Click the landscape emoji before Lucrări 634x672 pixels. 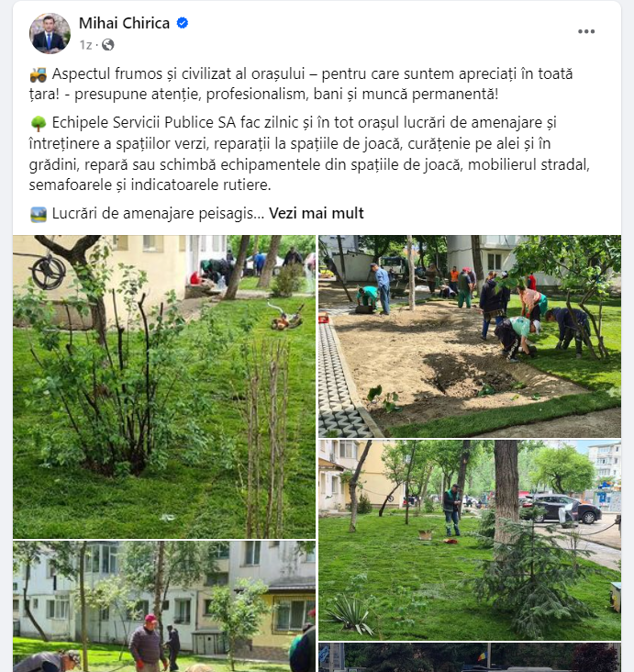39,214
